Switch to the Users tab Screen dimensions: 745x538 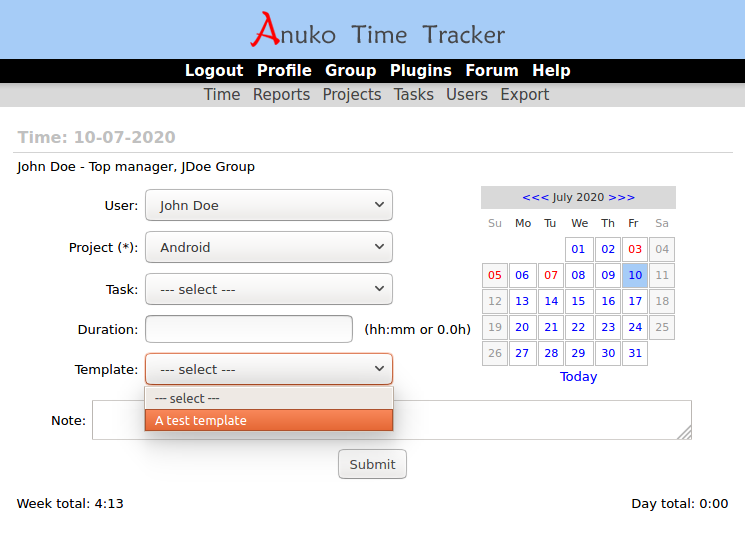467,95
